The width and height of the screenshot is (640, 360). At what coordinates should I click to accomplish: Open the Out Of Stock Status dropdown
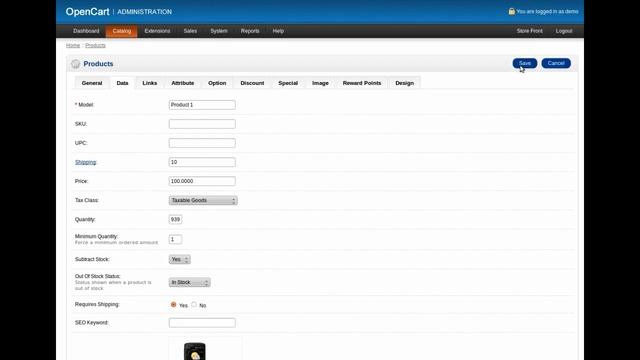(x=189, y=282)
